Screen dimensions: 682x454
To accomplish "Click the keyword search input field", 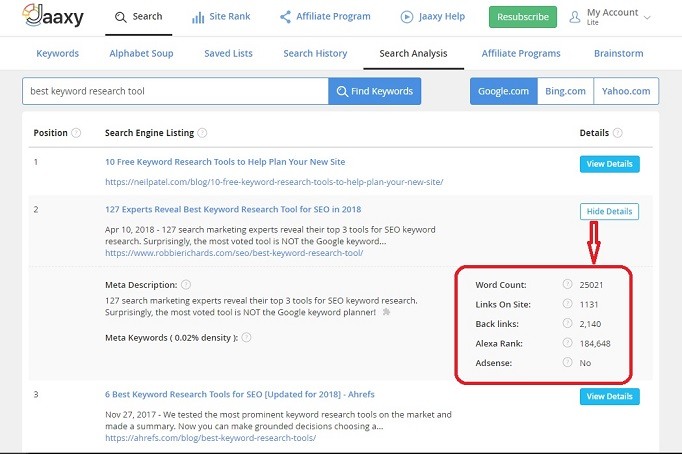I will (x=175, y=91).
